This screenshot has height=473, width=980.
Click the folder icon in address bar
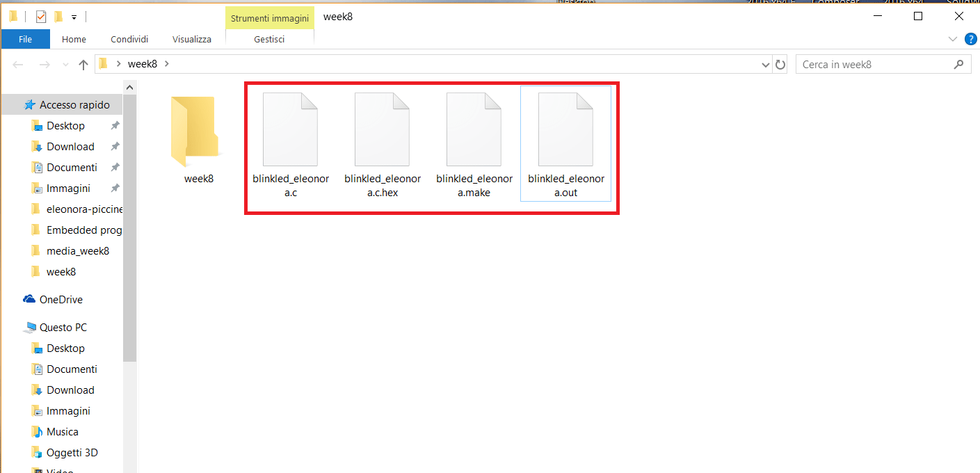pyautogui.click(x=104, y=64)
